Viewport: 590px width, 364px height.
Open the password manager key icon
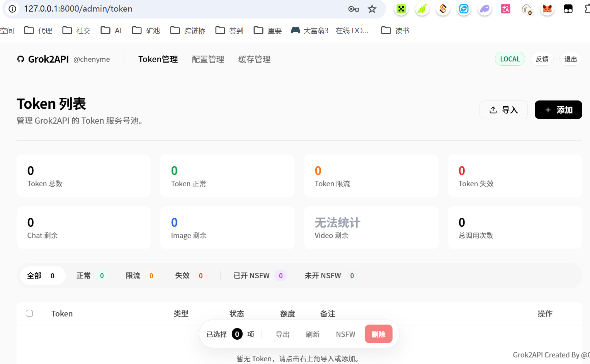(353, 9)
